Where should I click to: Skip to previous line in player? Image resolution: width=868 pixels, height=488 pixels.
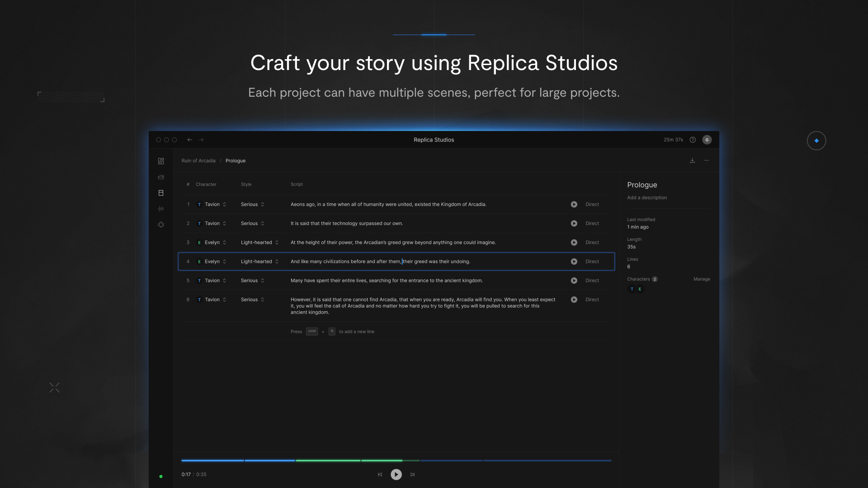(380, 474)
